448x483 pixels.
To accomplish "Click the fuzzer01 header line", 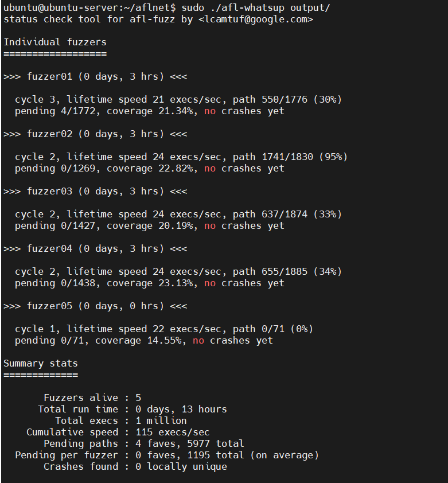I will click(x=95, y=76).
